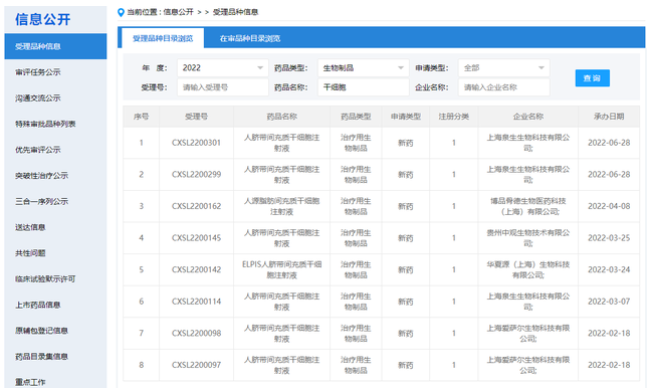Switch to 在审品种目录浏览 tab

point(250,38)
